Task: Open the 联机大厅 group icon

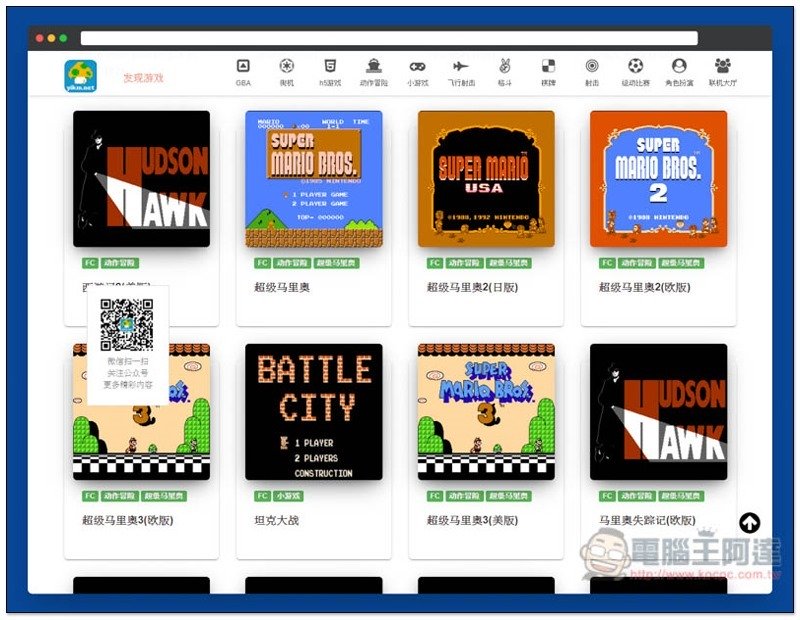Action: [x=722, y=66]
